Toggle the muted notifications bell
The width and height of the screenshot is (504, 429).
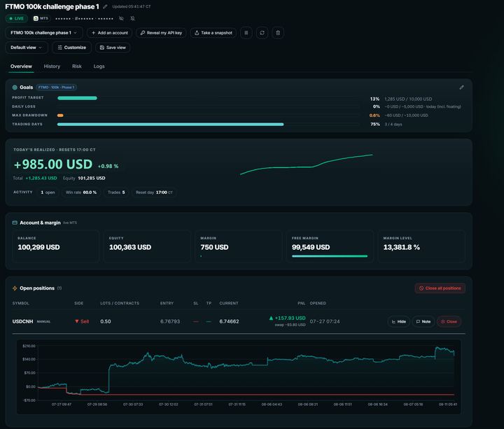tap(132, 19)
